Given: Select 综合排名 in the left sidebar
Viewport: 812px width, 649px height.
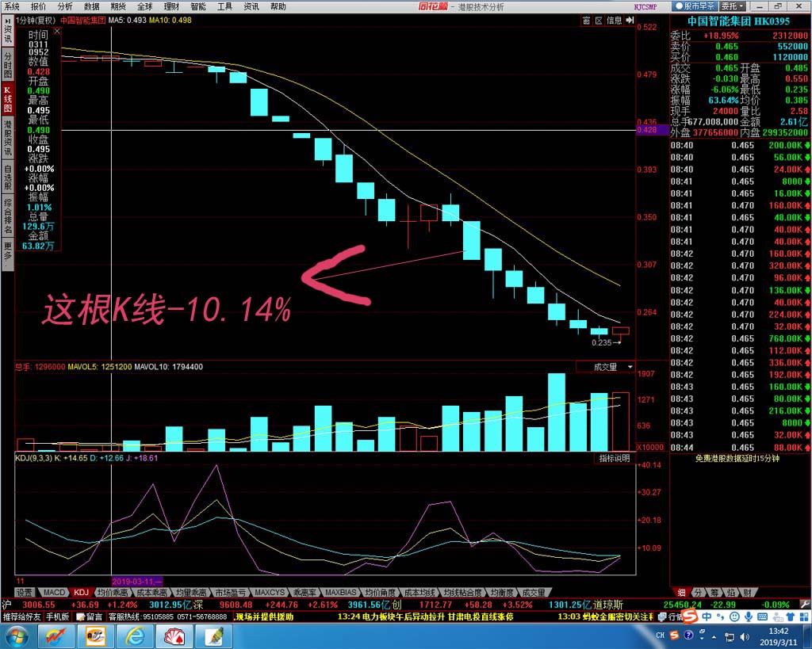Looking at the screenshot, I should (x=7, y=215).
